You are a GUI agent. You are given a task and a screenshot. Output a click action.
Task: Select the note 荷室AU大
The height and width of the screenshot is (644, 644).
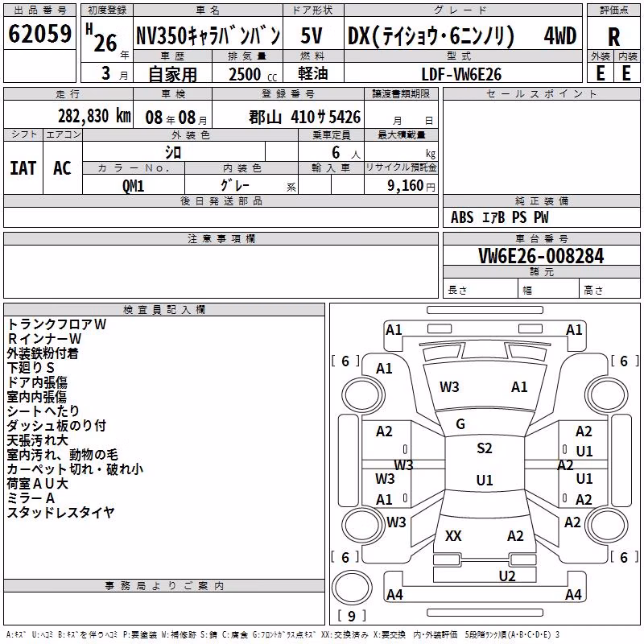tap(37, 484)
